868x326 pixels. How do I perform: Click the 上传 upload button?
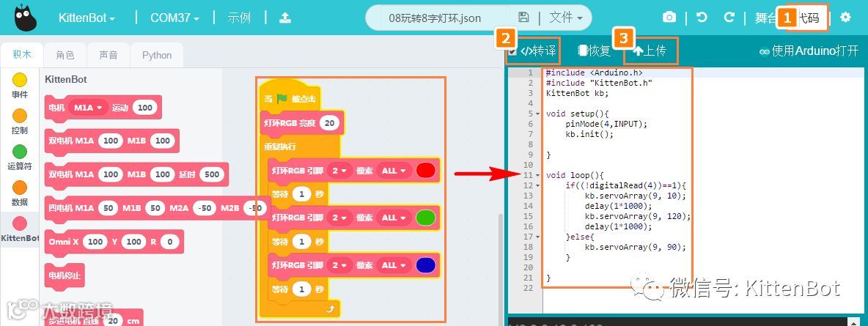(650, 51)
